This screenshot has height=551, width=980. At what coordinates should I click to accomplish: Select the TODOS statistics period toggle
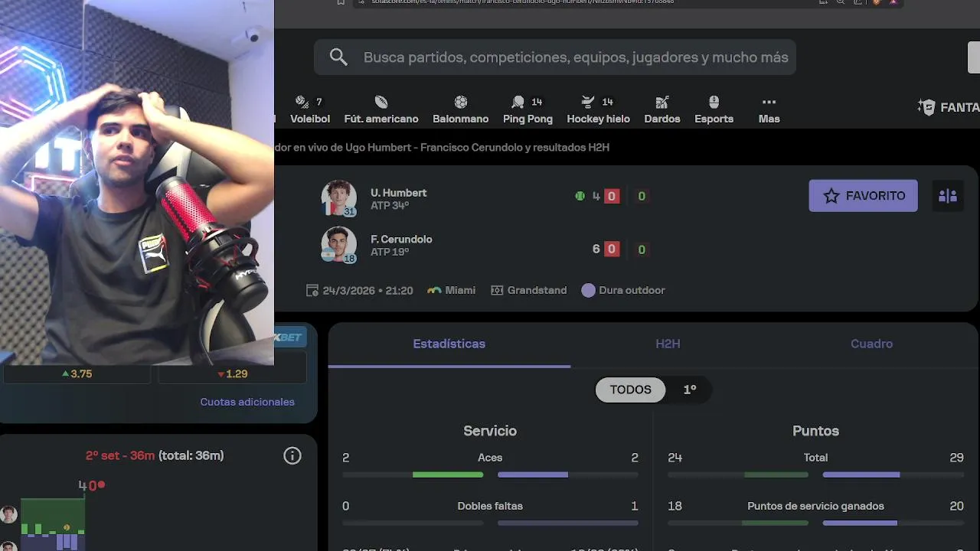tap(630, 390)
